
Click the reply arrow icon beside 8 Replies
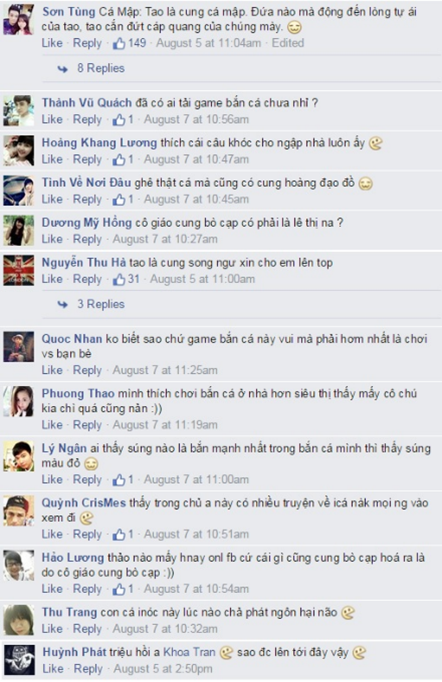[63, 69]
